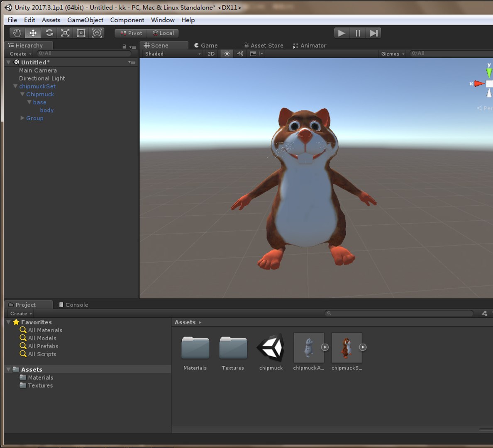Collapse chipmuckSet in Hierarchy
Screen dimensions: 493x448
[x=15, y=86]
